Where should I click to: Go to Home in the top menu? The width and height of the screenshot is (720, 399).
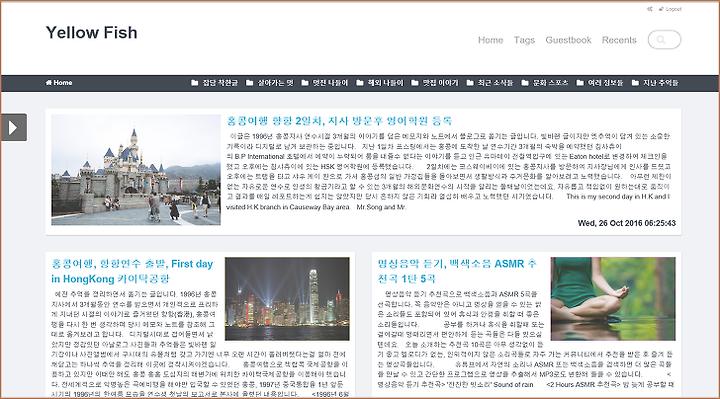(490, 40)
